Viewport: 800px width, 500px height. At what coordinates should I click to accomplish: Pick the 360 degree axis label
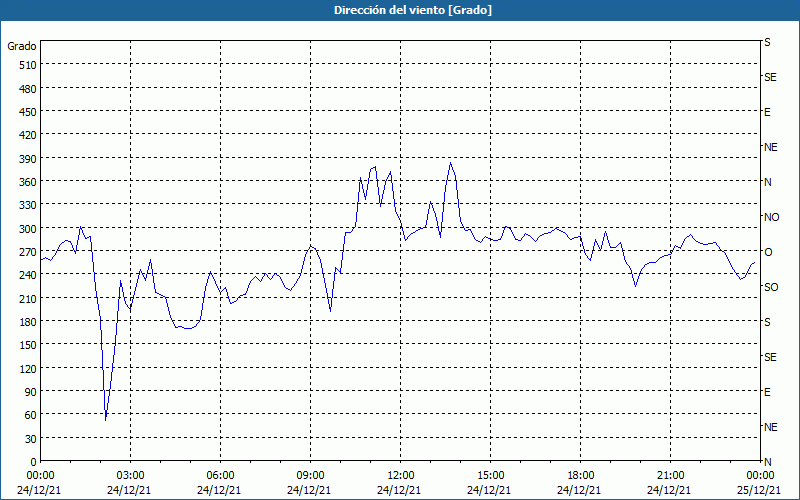[x=29, y=182]
